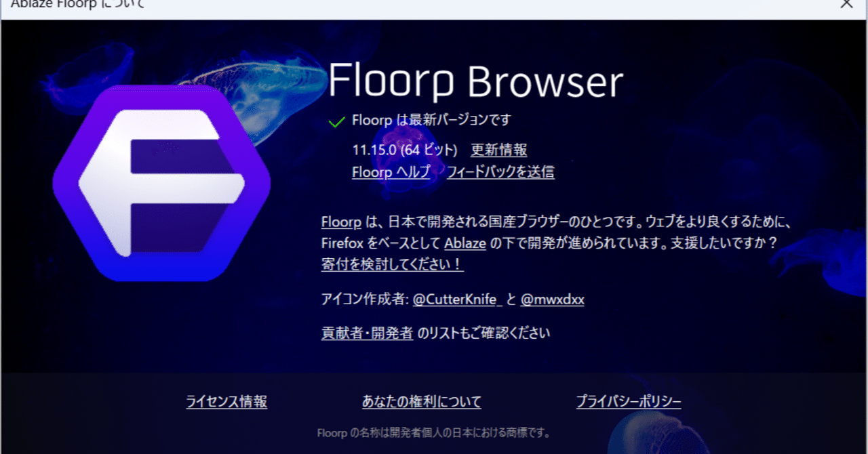Image resolution: width=868 pixels, height=454 pixels.
Task: Open the 更新情報 release notes link
Action: tap(498, 150)
